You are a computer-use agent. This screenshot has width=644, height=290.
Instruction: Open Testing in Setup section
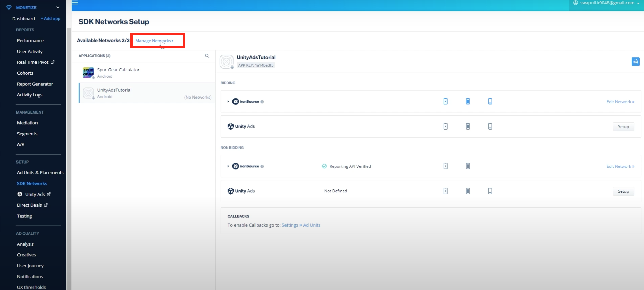pyautogui.click(x=24, y=216)
